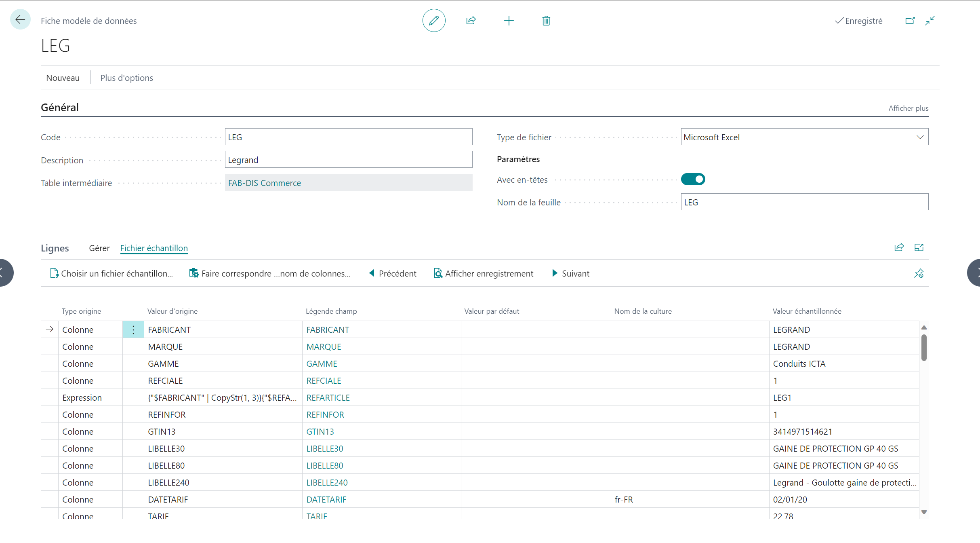
Task: Click the plus icon to add record
Action: pos(509,21)
